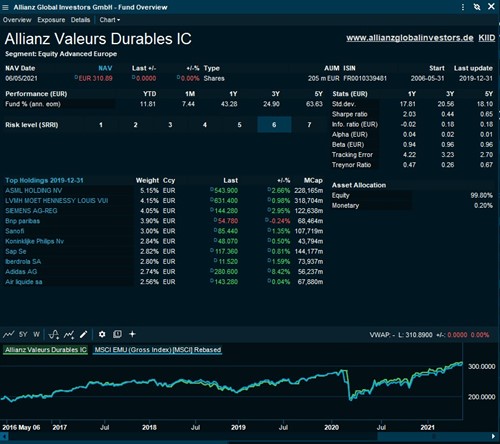The image size is (500, 444).
Task: Change the 5Y chart period
Action: click(x=23, y=334)
